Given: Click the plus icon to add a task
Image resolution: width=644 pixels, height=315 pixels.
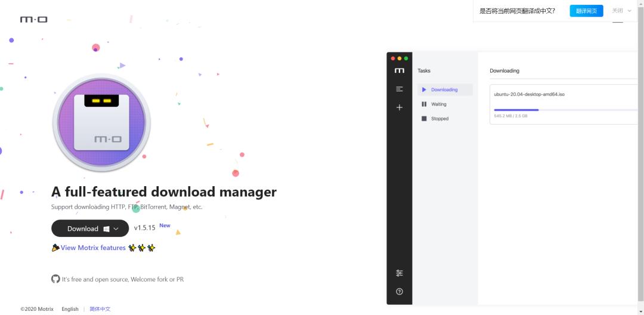Looking at the screenshot, I should pyautogui.click(x=399, y=107).
